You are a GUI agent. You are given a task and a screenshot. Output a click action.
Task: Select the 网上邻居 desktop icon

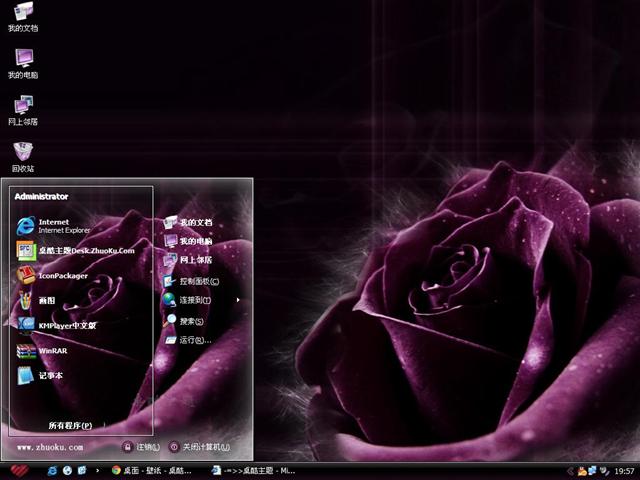coord(23,111)
